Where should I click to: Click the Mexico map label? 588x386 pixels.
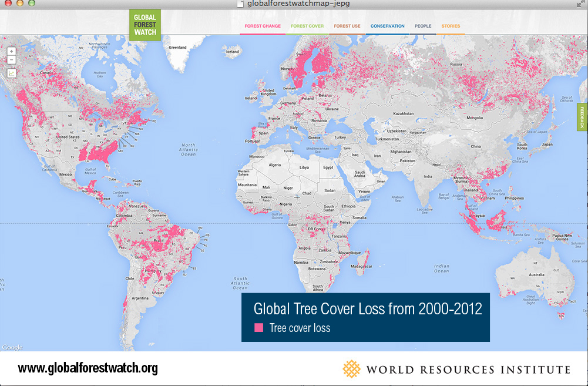[x=65, y=174]
